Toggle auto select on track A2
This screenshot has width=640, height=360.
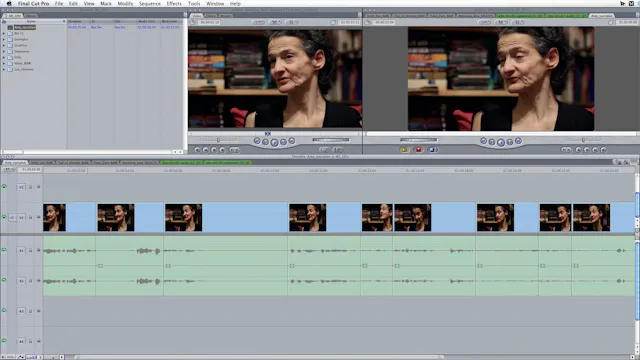39,281
